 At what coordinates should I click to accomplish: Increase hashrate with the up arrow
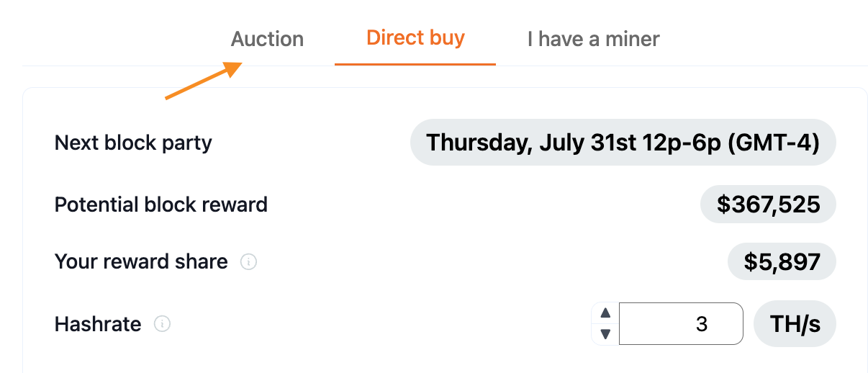click(605, 313)
